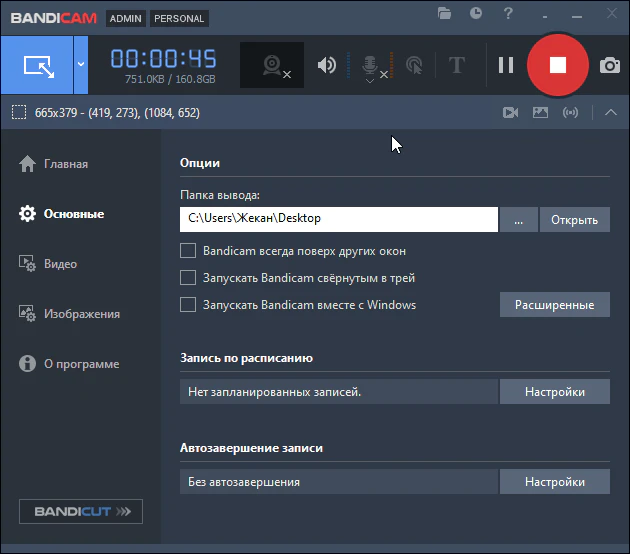Enable Bandicam always on top checkbox

[187, 251]
